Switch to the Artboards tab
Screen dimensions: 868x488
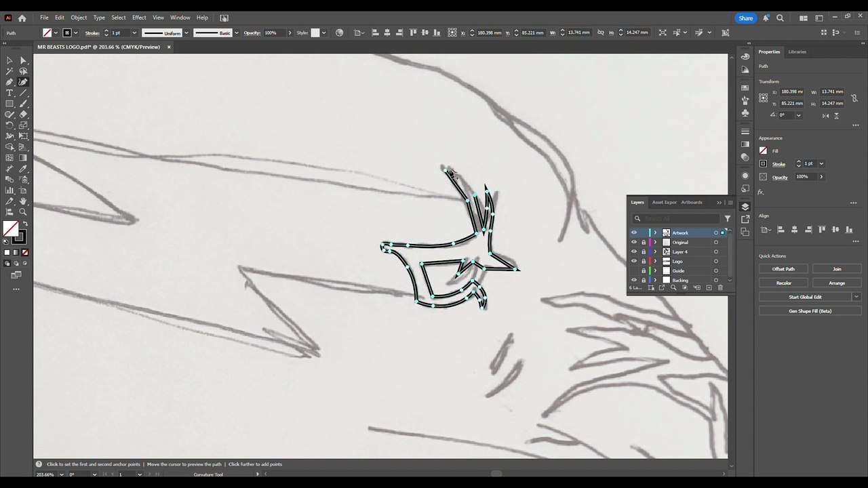(692, 202)
